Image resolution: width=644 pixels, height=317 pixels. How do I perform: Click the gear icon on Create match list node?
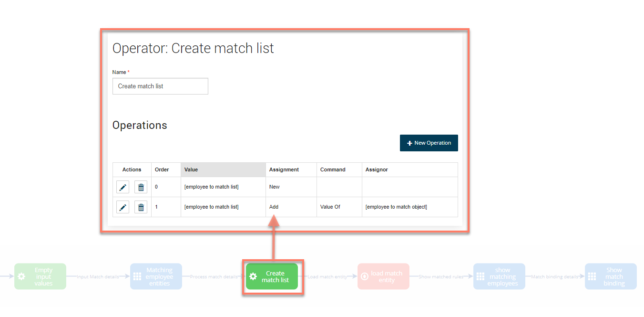[253, 276]
